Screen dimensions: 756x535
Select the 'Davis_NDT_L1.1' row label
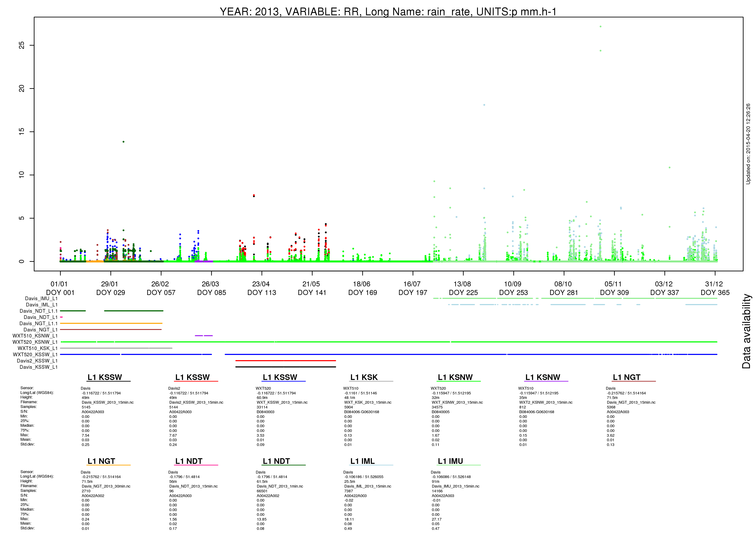[39, 311]
